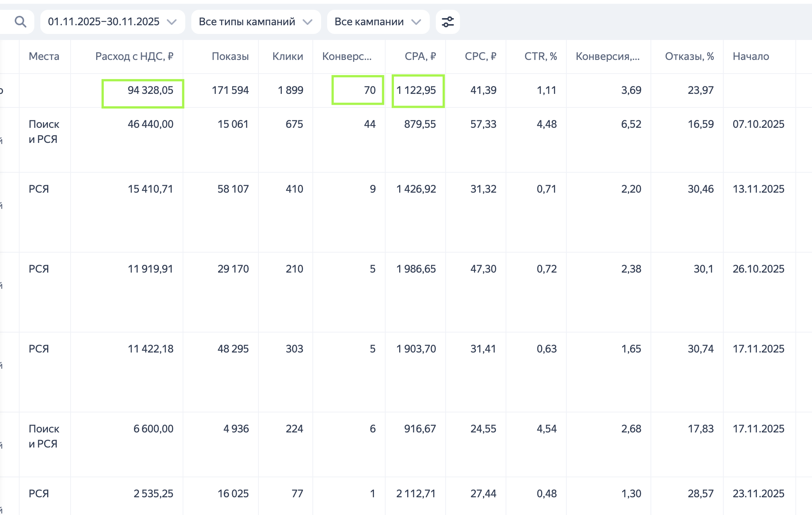The image size is (812, 515).
Task: Select total spend cell 94 328,05
Action: coord(150,90)
